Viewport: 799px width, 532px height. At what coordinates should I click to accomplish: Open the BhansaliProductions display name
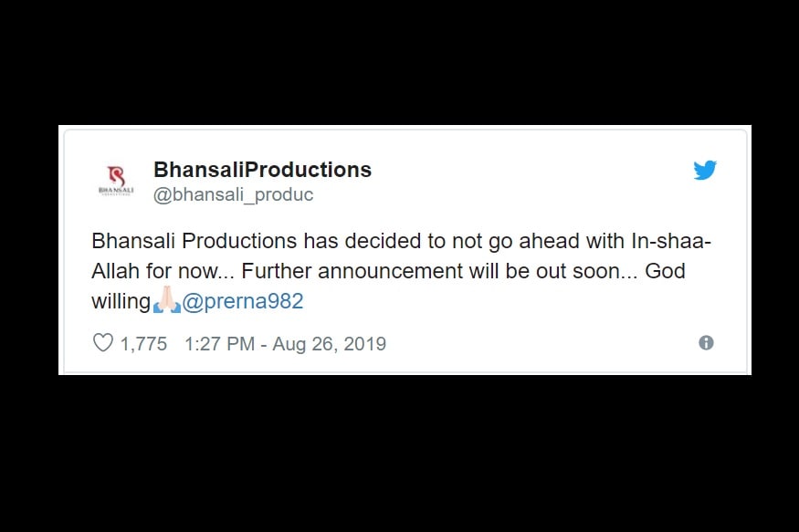tap(262, 170)
